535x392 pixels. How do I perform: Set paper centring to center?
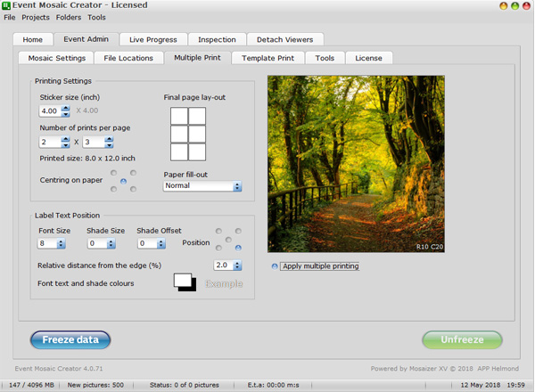point(124,181)
